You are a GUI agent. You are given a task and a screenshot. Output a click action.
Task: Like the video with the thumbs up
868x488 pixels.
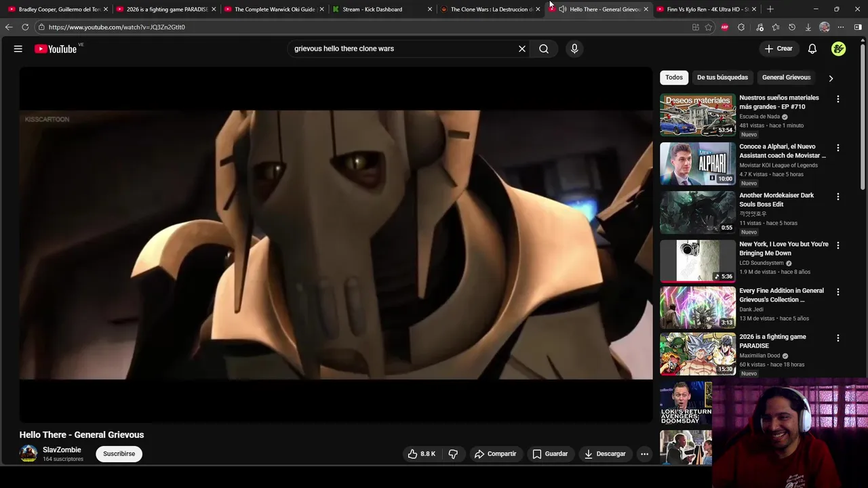pos(421,454)
